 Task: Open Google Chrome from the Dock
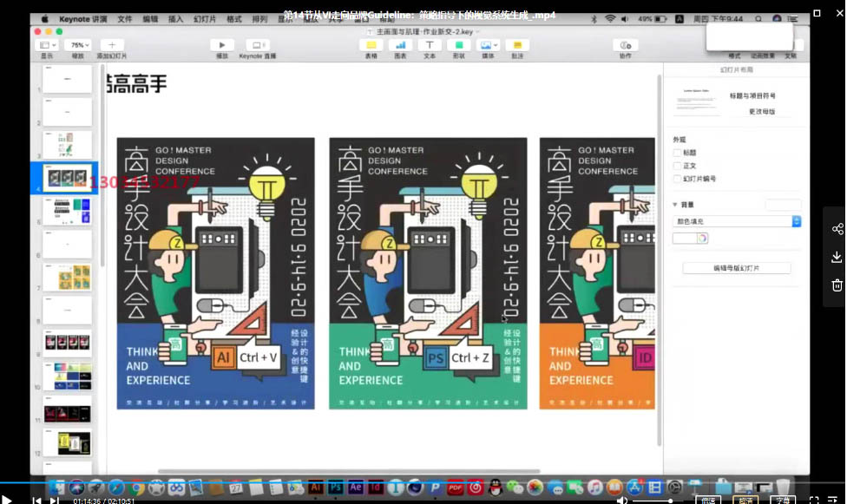point(136,488)
